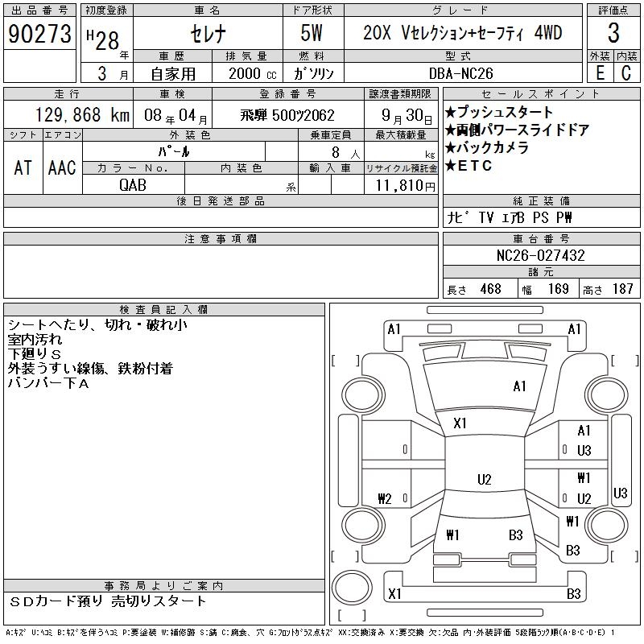Click the 事務局よりご案内 header

point(163,586)
